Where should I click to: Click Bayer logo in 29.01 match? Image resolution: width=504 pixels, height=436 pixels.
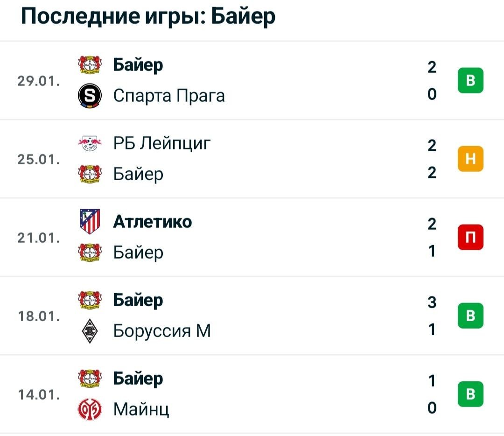click(90, 64)
